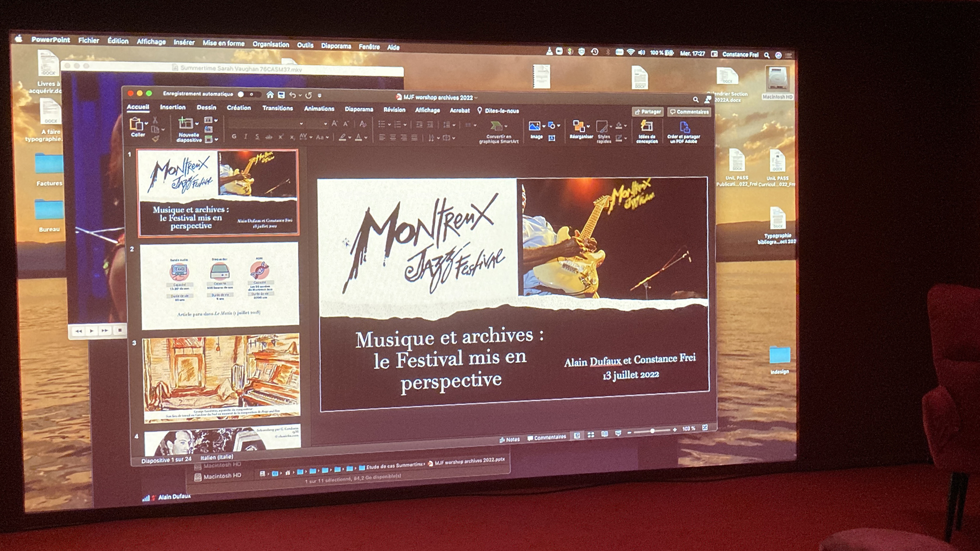The image size is (980, 551).
Task: Click the save disk icon in title bar
Action: (281, 95)
